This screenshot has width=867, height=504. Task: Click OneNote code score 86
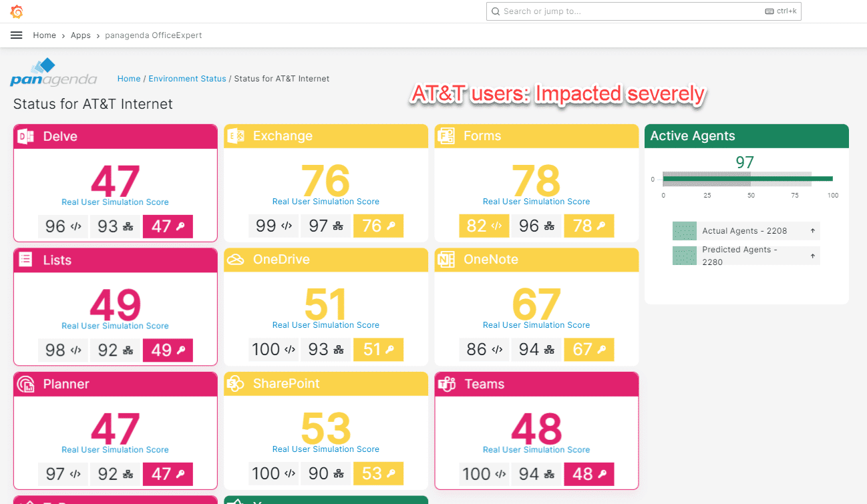coord(484,349)
